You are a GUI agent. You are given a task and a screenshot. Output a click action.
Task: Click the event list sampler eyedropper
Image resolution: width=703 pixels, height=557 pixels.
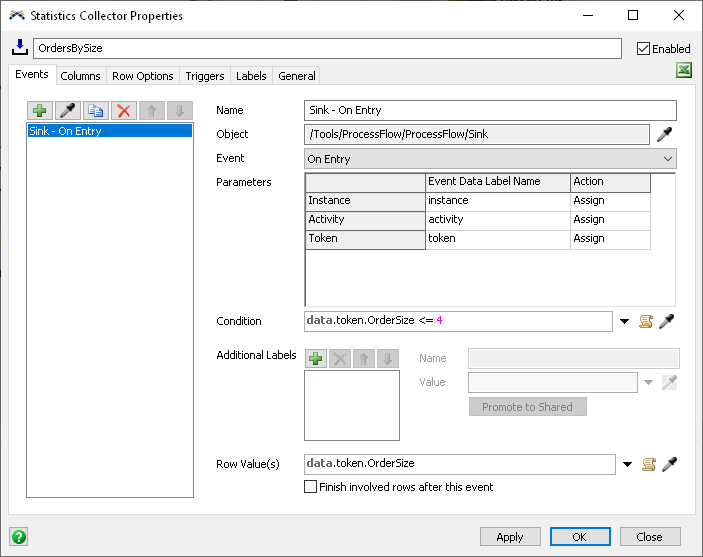coord(68,111)
